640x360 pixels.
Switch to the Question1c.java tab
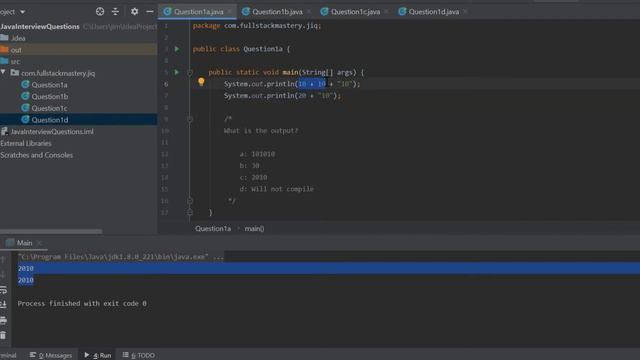pyautogui.click(x=354, y=12)
